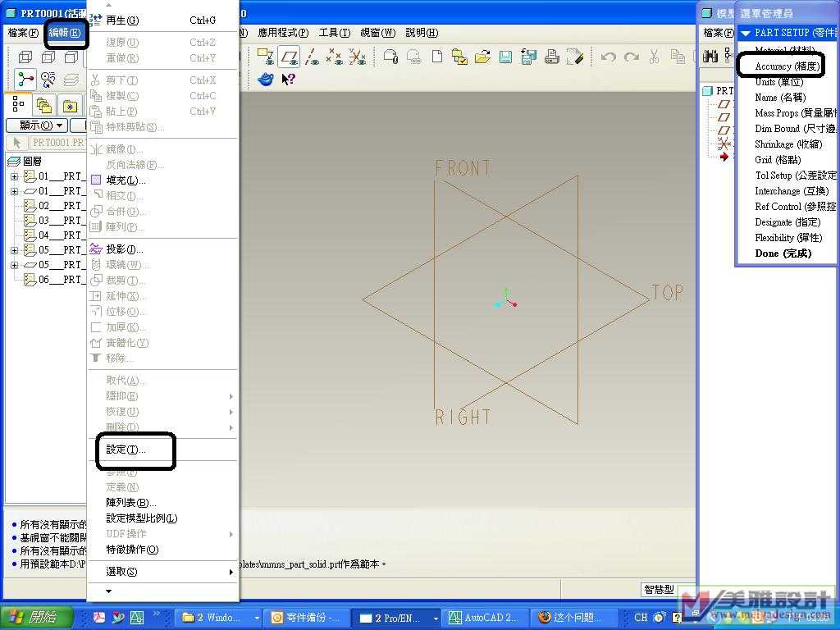The height and width of the screenshot is (630, 840).
Task: Click the redo arrow icon
Action: (632, 57)
